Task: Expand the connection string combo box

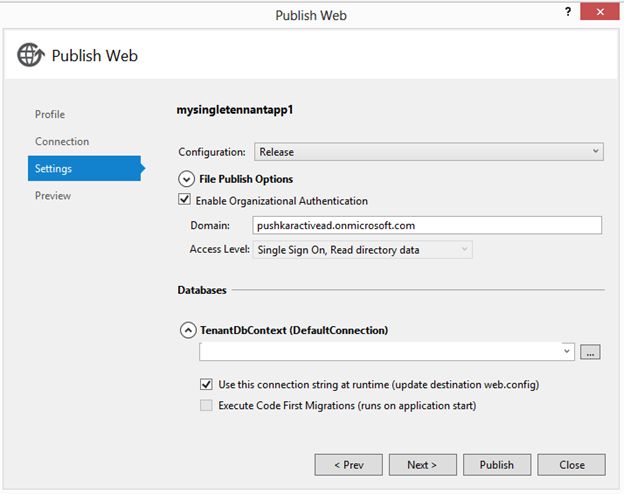Action: click(x=568, y=351)
